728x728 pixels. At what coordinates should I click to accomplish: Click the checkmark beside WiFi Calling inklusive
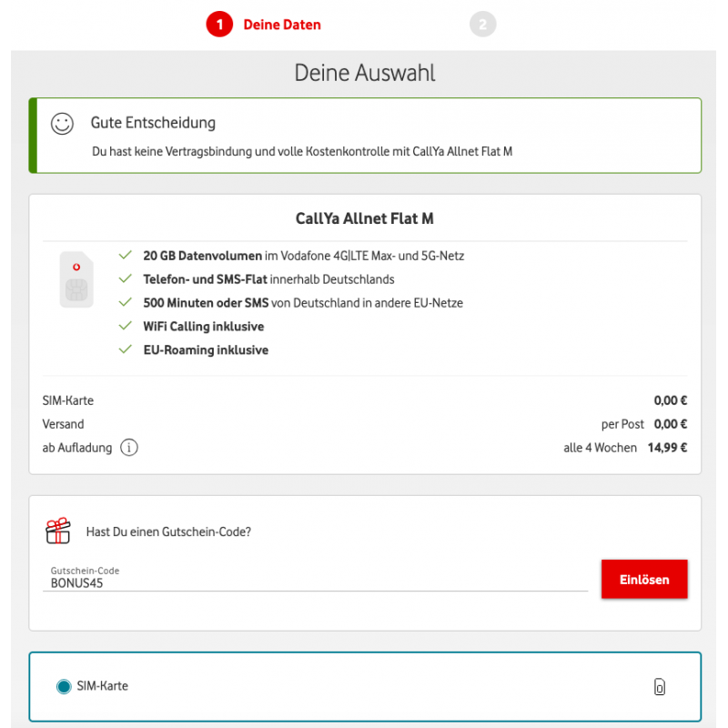click(x=126, y=326)
